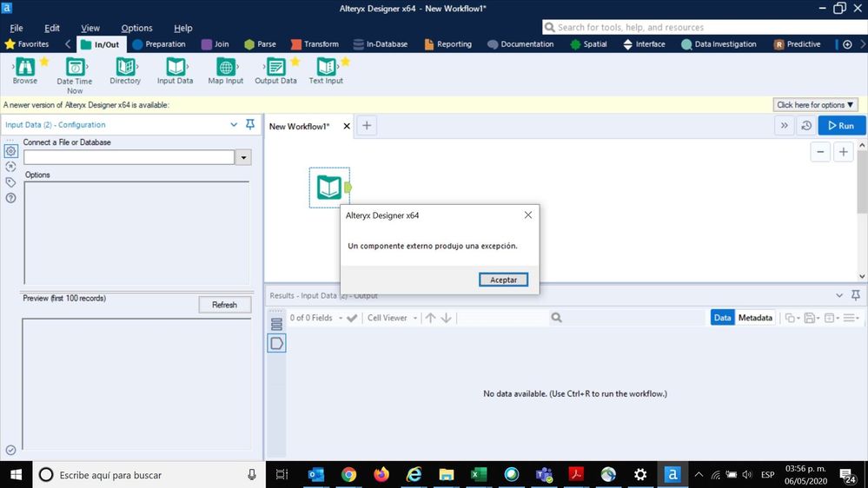Show the Metadata view in Results
868x488 pixels.
tap(755, 318)
